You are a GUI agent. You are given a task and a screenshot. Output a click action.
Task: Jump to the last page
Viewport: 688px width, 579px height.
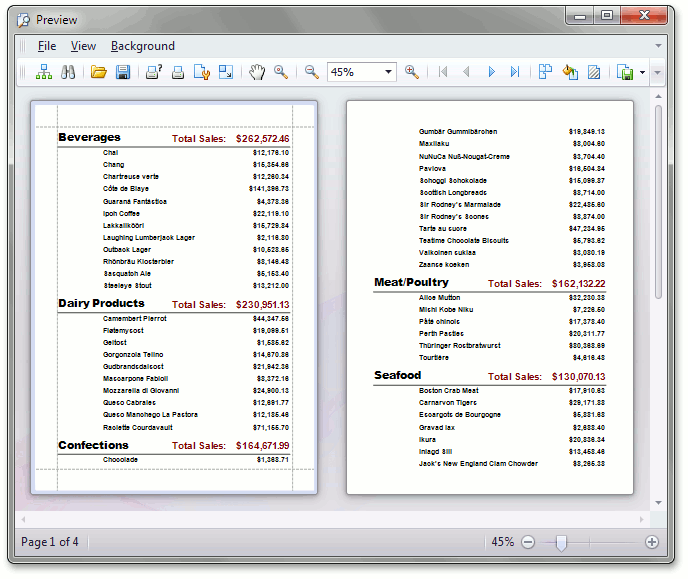[x=515, y=72]
